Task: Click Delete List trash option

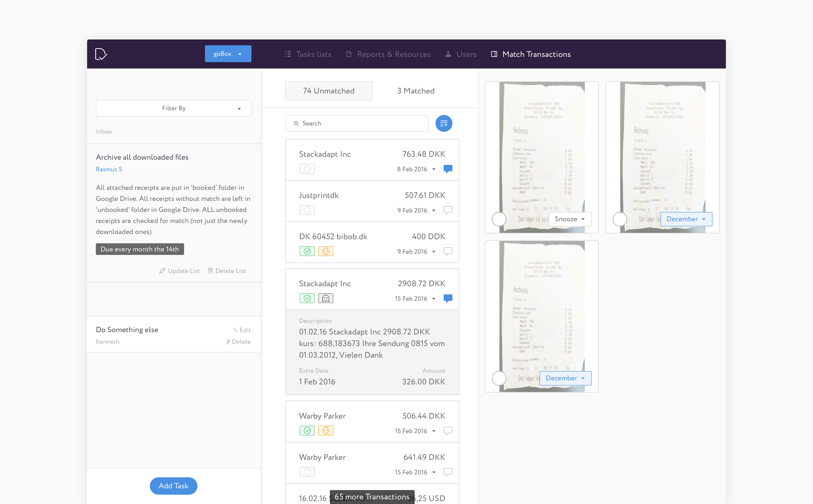Action: (x=227, y=271)
